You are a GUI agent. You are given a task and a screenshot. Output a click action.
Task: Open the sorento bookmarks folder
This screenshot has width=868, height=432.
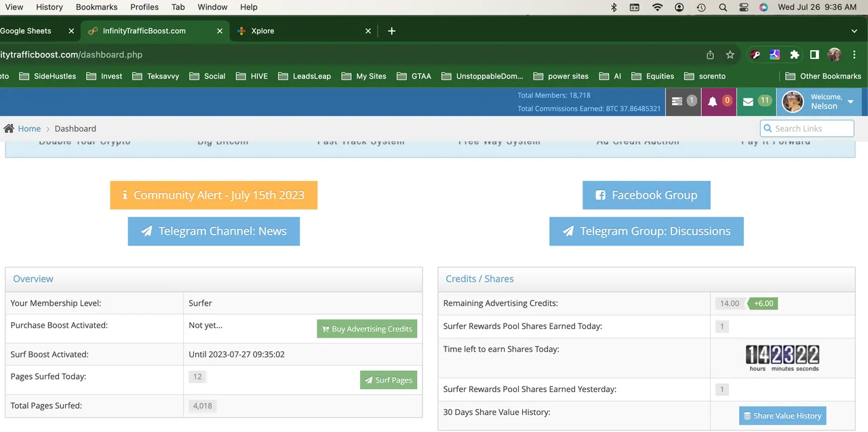click(x=705, y=76)
